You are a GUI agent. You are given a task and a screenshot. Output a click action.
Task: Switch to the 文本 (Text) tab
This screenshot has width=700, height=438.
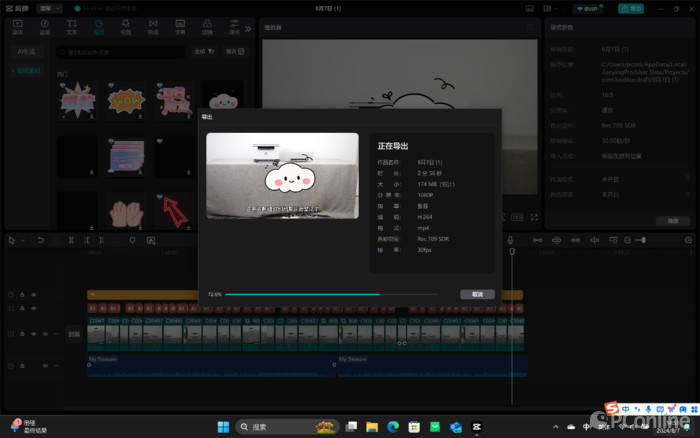click(72, 26)
